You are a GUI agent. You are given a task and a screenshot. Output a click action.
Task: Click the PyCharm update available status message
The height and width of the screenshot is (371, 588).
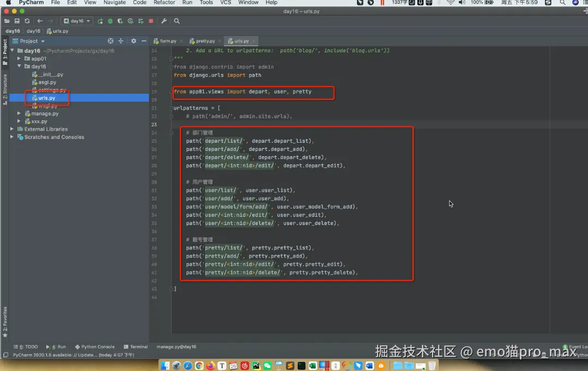[x=74, y=355]
